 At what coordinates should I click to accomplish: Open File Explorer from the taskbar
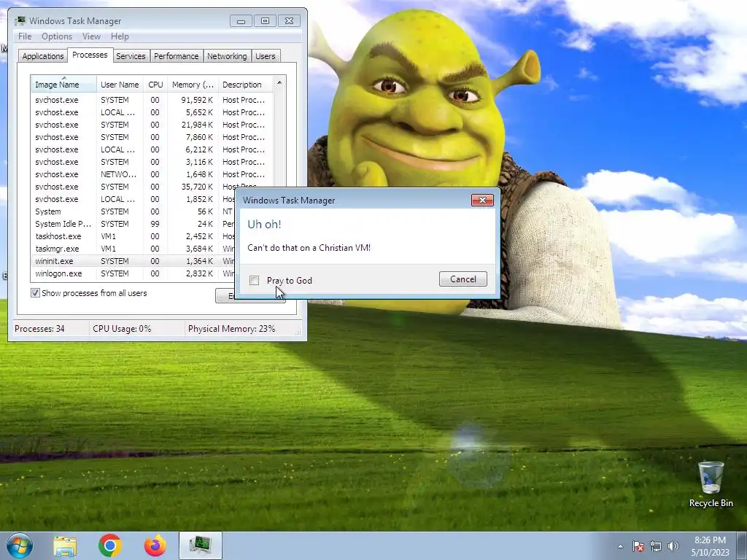pos(65,545)
